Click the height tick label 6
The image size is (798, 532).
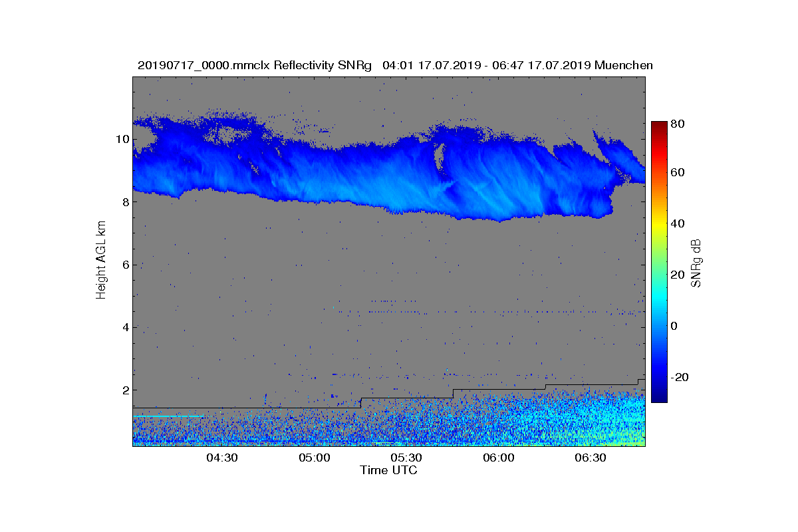click(x=126, y=265)
